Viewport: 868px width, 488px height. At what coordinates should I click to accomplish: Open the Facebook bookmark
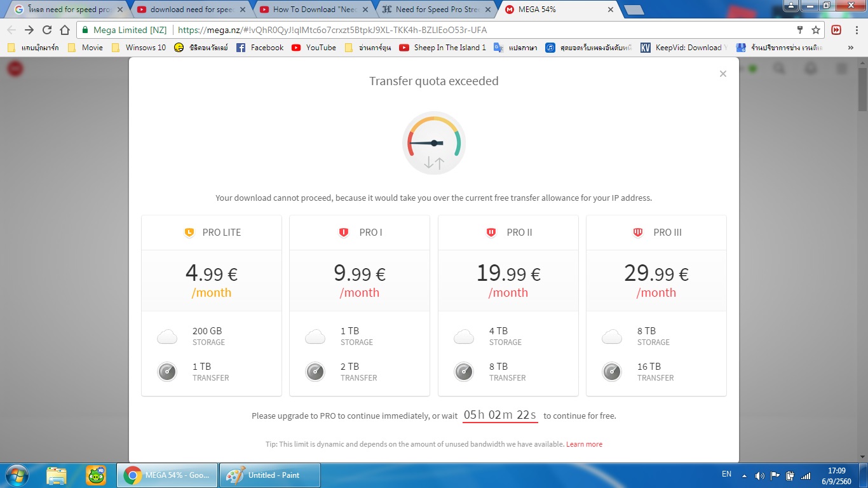pyautogui.click(x=260, y=48)
